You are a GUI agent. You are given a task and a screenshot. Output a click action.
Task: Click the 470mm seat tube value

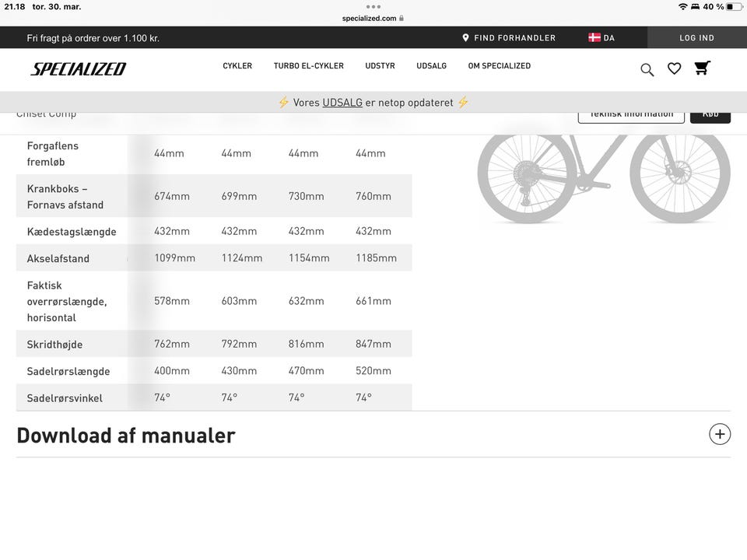307,371
